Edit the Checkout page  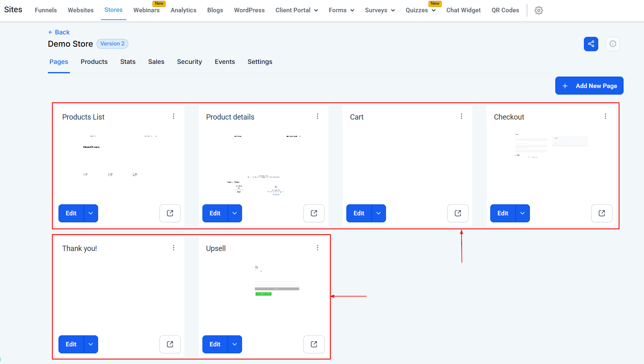[503, 213]
